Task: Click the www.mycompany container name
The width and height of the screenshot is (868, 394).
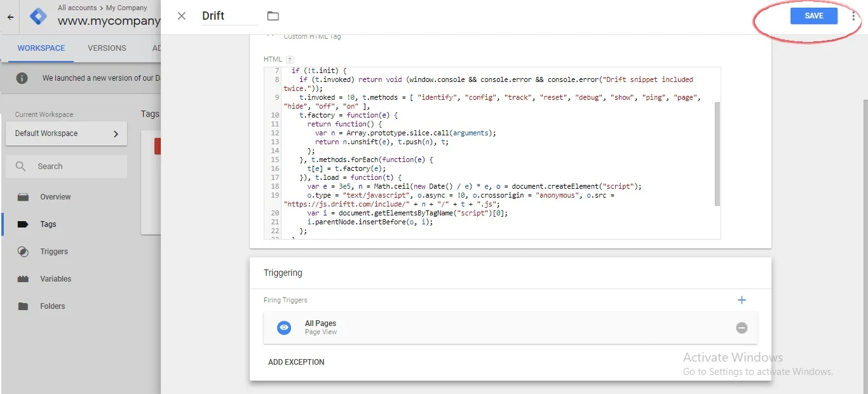Action: point(109,22)
